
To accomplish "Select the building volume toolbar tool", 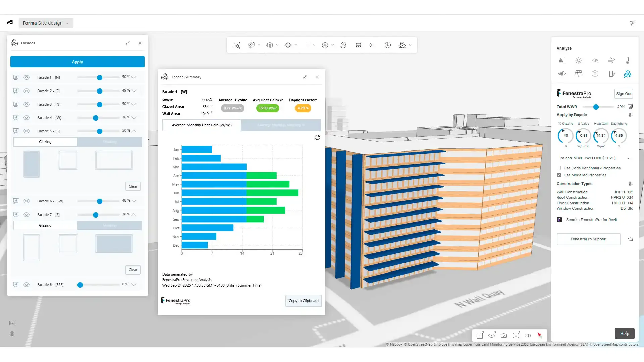I will pyautogui.click(x=270, y=45).
